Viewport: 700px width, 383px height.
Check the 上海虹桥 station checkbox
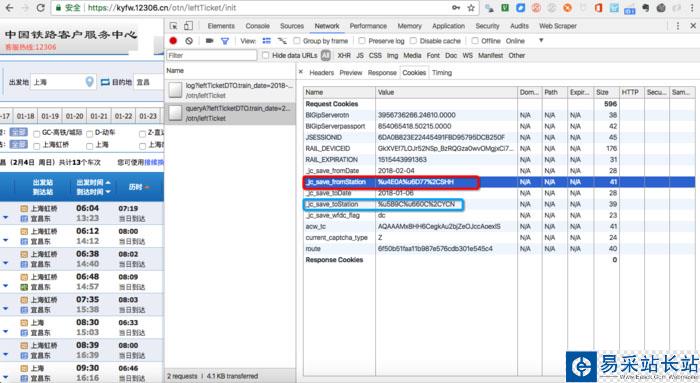[x=36, y=146]
